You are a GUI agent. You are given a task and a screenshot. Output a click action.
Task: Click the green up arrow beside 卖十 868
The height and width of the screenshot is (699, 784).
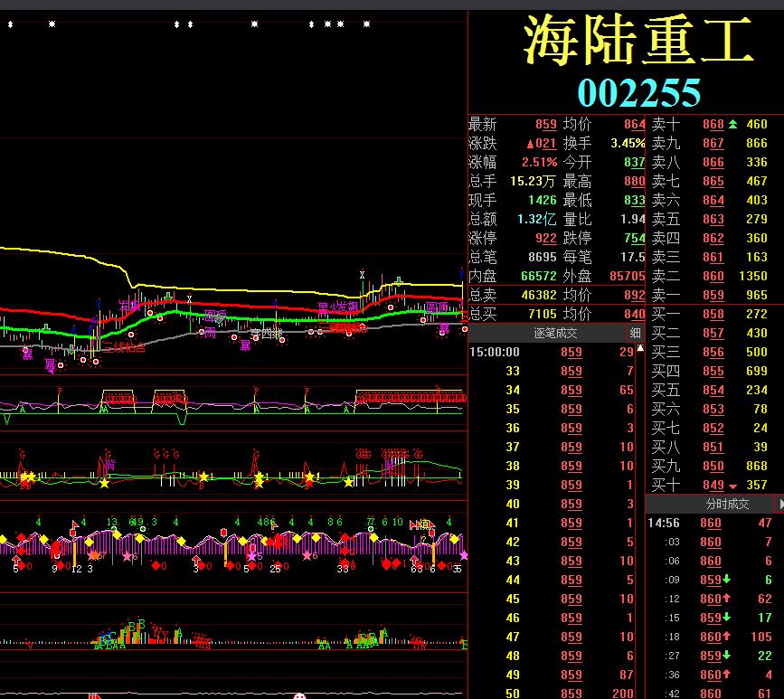tap(732, 124)
